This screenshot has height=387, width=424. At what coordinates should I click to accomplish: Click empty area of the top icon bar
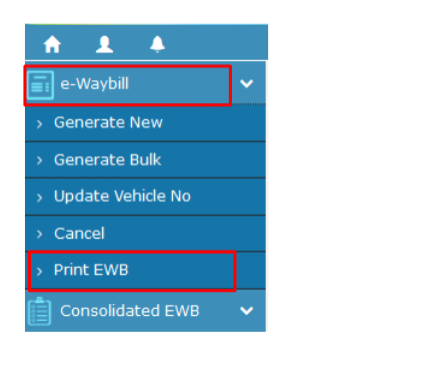pos(217,43)
